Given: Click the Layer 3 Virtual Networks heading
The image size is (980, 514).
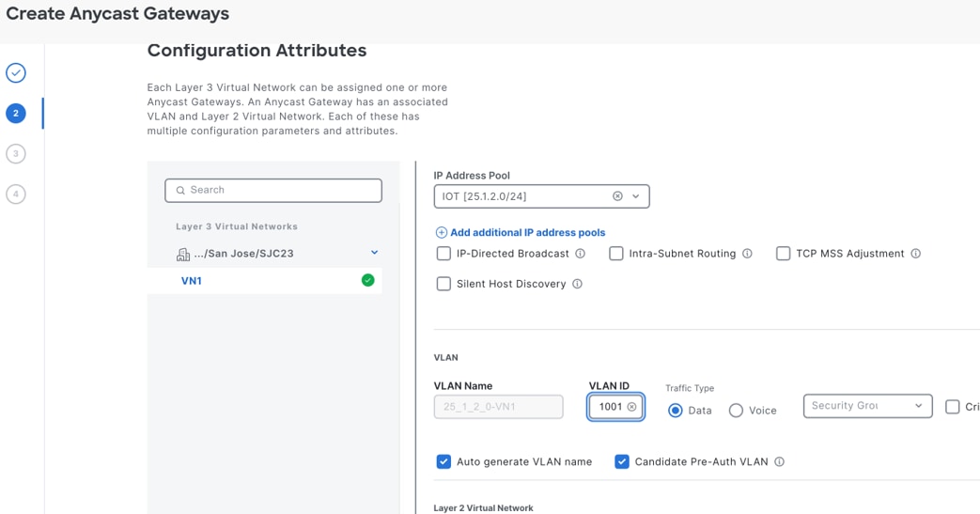Looking at the screenshot, I should coord(236,226).
